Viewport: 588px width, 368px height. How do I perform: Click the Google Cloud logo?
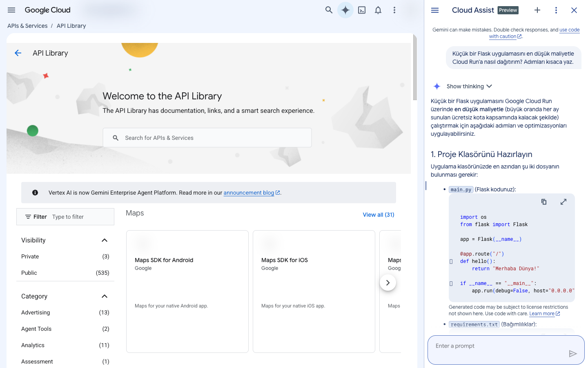click(x=47, y=10)
